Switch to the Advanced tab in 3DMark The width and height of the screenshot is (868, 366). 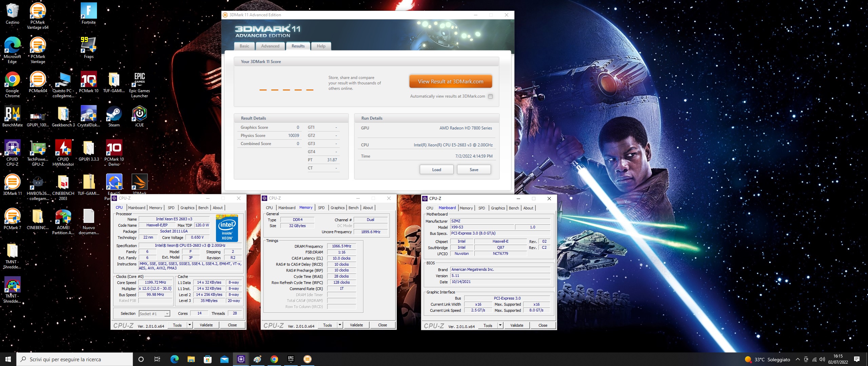(270, 46)
